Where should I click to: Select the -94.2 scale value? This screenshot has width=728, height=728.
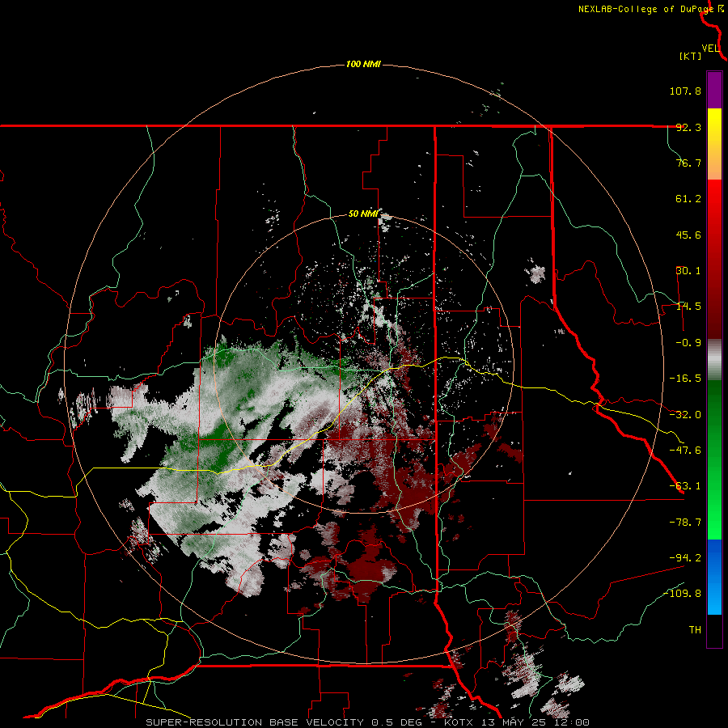point(685,557)
